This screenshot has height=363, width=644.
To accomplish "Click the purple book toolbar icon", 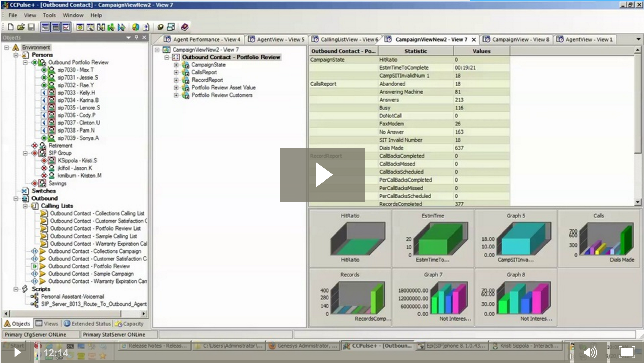I will pos(184,27).
